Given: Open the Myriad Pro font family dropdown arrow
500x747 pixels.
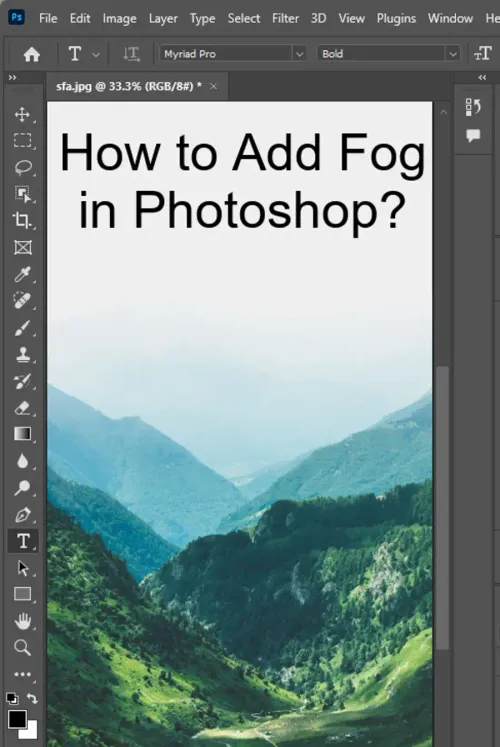Looking at the screenshot, I should point(300,54).
